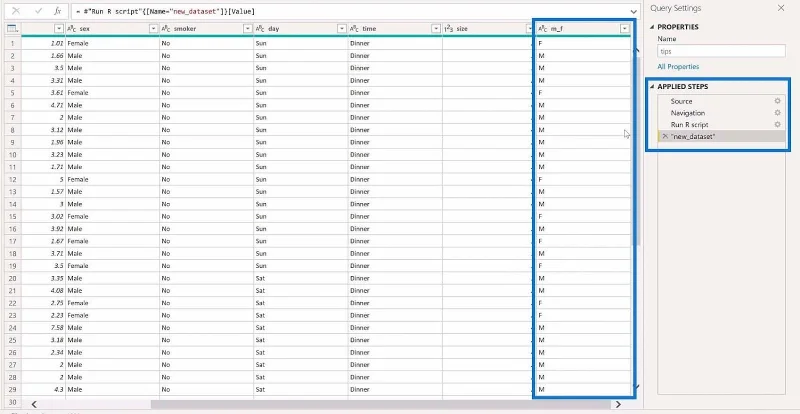This screenshot has height=414, width=800.
Task: Open the smoker column filter dropdown
Action: coord(247,29)
